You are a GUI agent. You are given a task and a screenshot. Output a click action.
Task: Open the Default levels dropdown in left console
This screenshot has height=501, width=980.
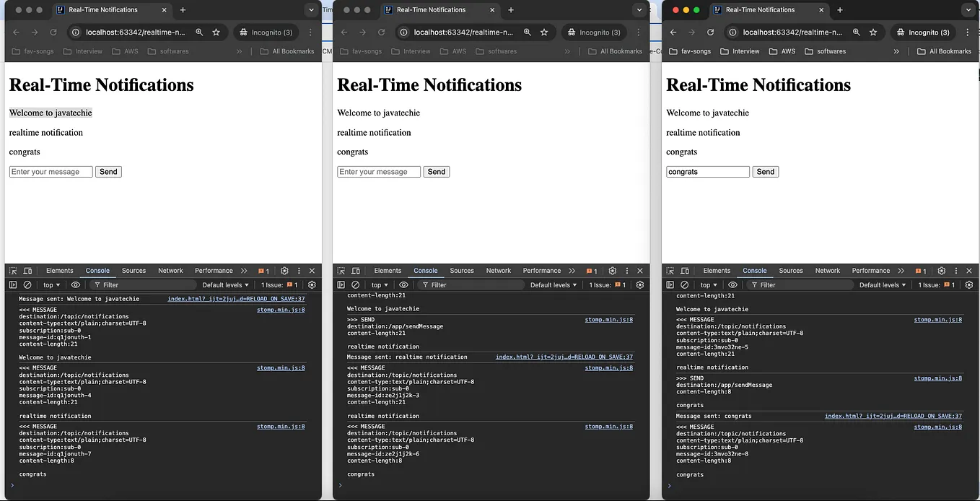pos(224,284)
